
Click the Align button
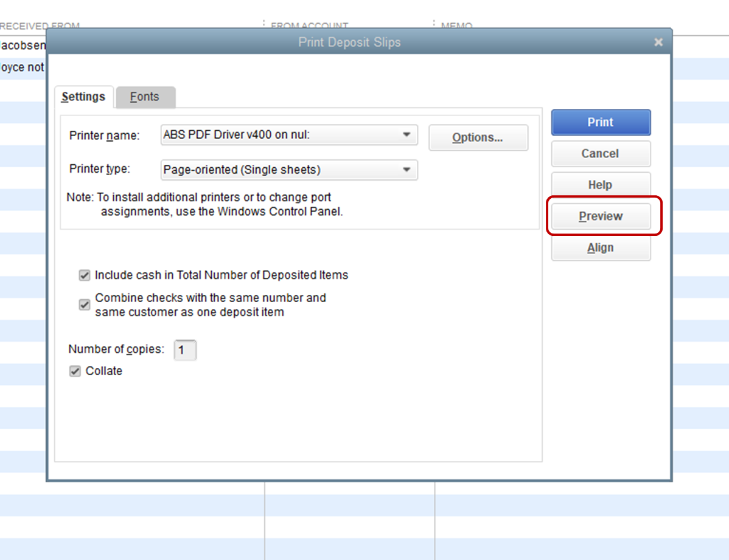[600, 248]
